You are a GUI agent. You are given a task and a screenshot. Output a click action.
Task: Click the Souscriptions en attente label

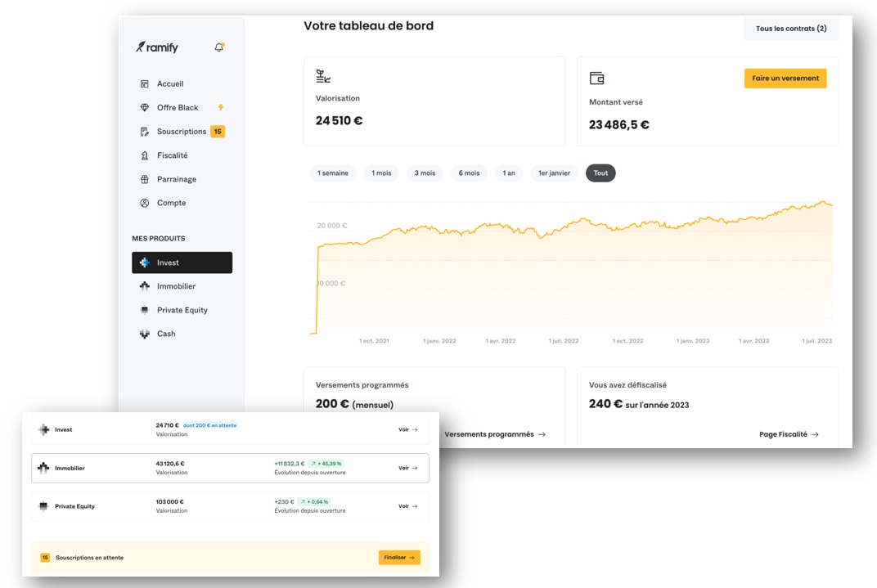point(89,558)
